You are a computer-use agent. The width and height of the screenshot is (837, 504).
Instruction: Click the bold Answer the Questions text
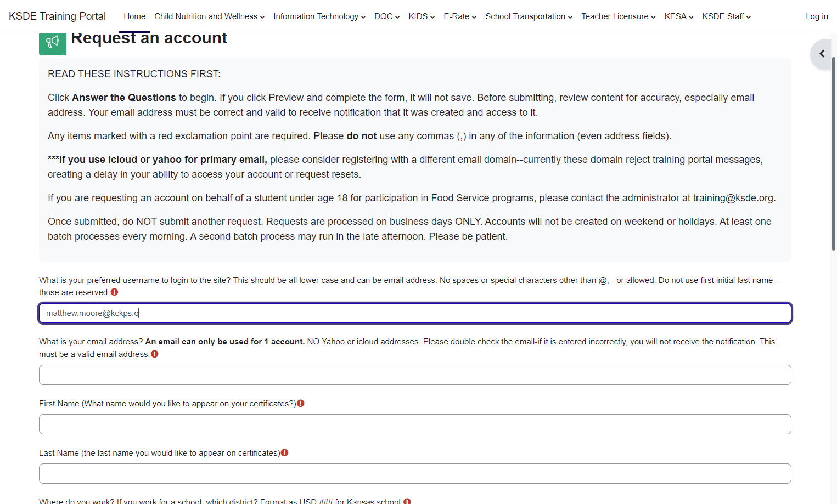124,98
